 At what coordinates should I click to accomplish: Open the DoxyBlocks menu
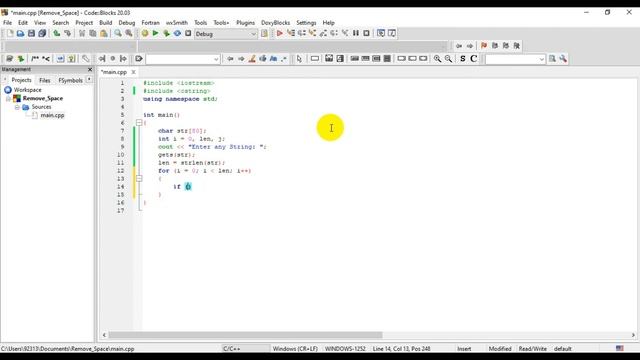(276, 23)
